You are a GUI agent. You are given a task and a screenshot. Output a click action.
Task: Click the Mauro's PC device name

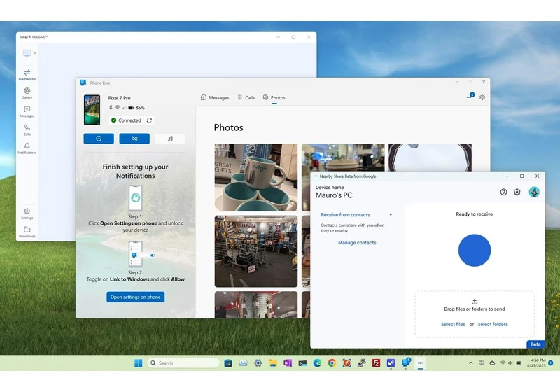point(334,195)
